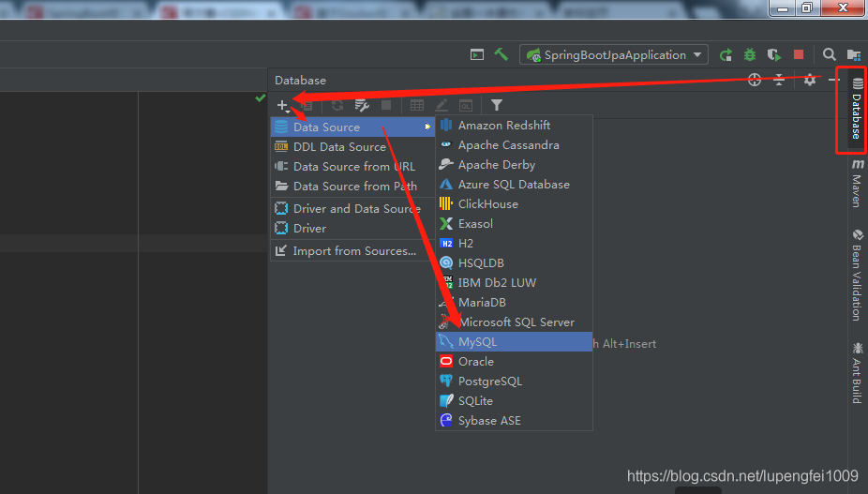Select Amazon Redshift from the list

coord(515,126)
